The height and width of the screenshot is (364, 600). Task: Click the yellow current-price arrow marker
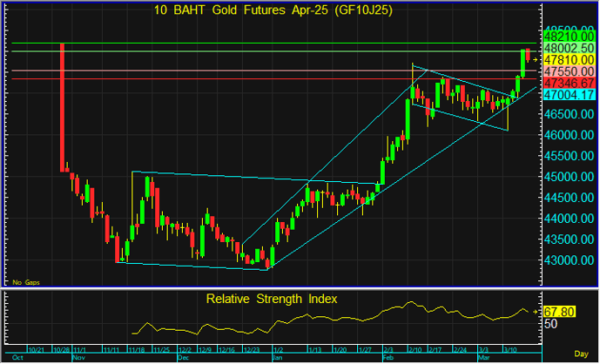pos(536,59)
